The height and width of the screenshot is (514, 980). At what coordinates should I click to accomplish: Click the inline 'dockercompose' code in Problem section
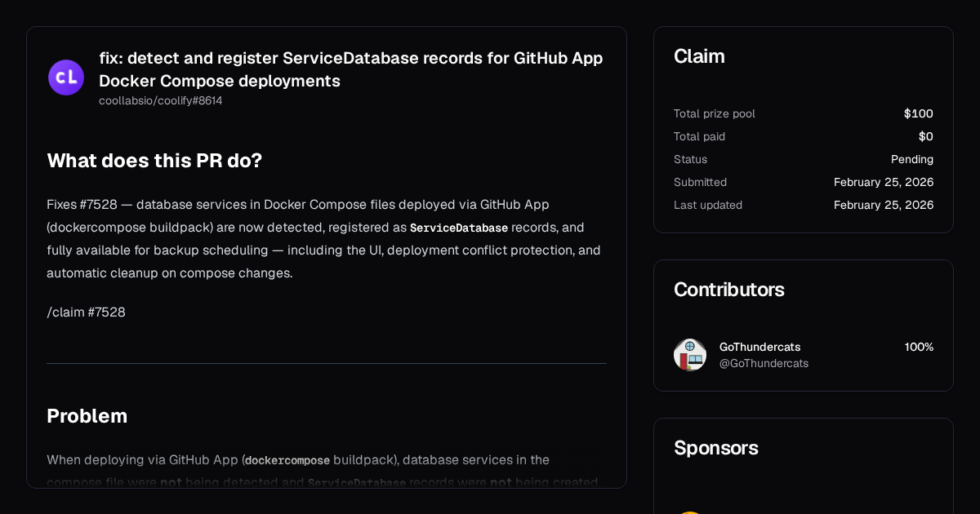(x=287, y=460)
